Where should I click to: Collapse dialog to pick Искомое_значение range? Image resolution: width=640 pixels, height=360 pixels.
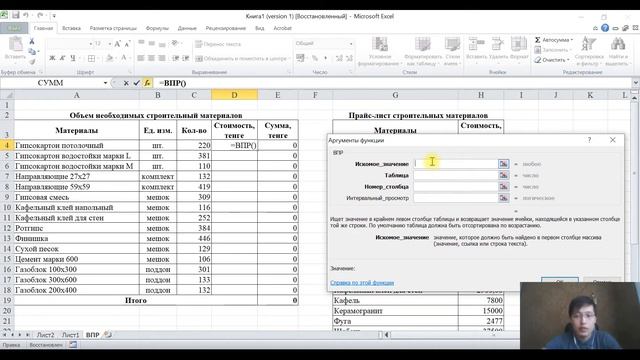coord(504,164)
